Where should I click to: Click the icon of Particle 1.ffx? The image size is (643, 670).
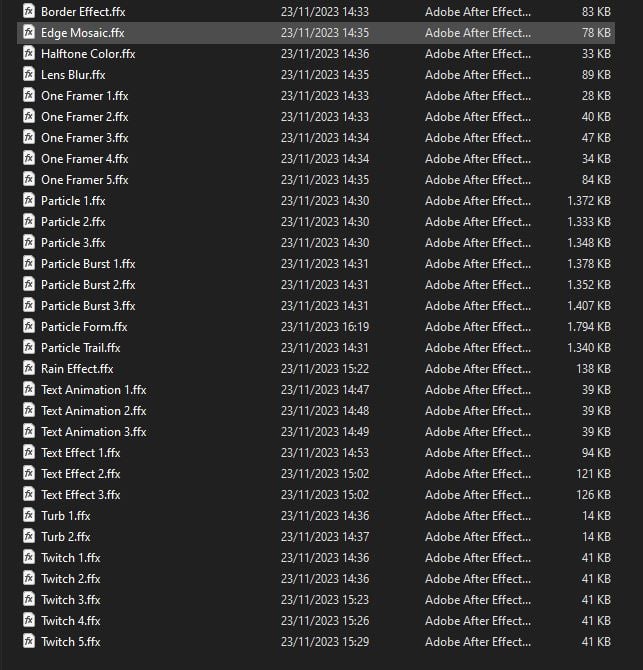pyautogui.click(x=29, y=200)
